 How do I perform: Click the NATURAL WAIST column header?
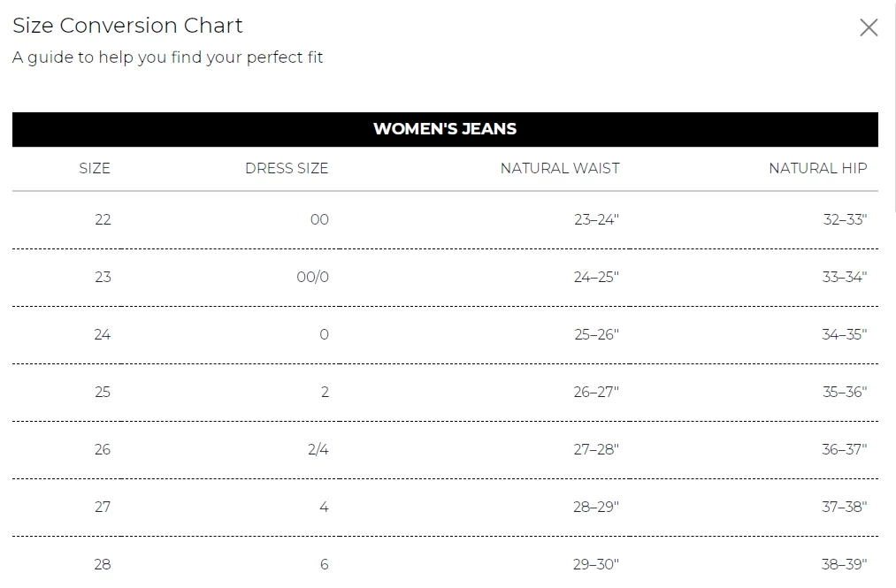pyautogui.click(x=560, y=168)
